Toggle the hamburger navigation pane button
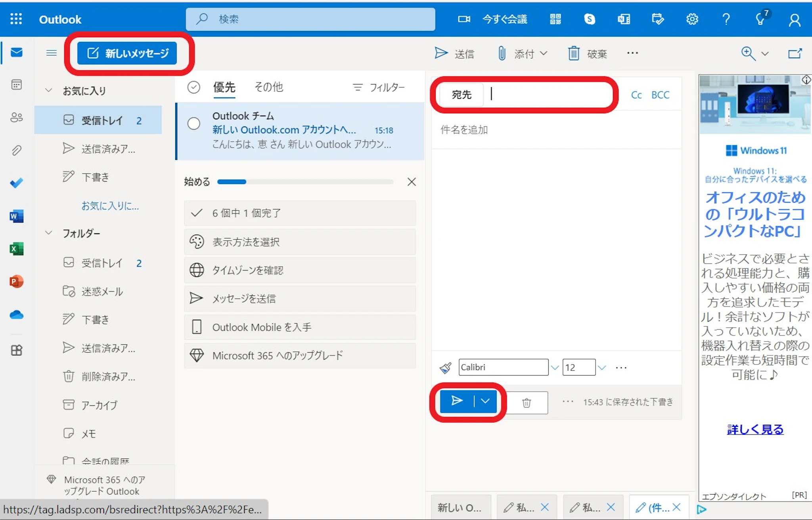 click(x=51, y=53)
